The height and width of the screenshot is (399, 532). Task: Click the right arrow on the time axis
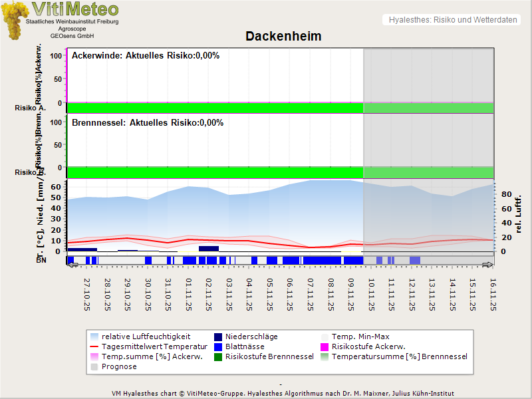click(x=487, y=265)
